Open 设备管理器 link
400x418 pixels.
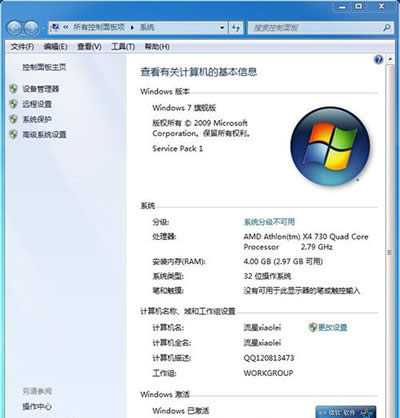(x=41, y=89)
